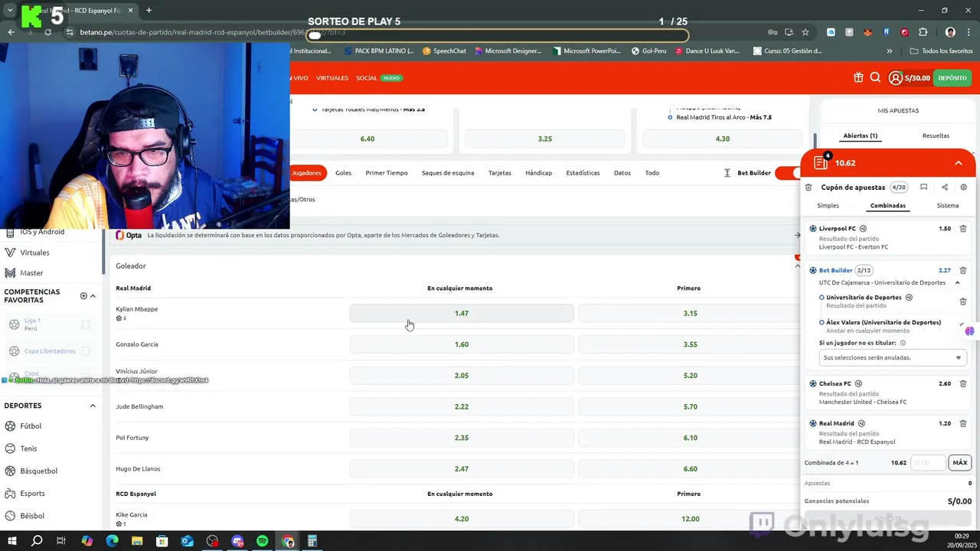
Task: Show more bookmarks with double chevron
Action: click(x=889, y=51)
